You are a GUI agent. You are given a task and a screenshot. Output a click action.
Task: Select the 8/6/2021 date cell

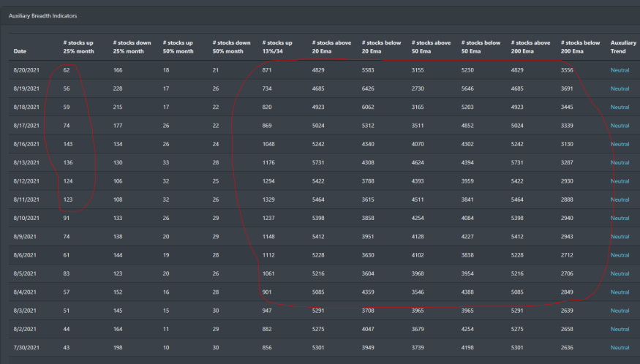pos(25,255)
